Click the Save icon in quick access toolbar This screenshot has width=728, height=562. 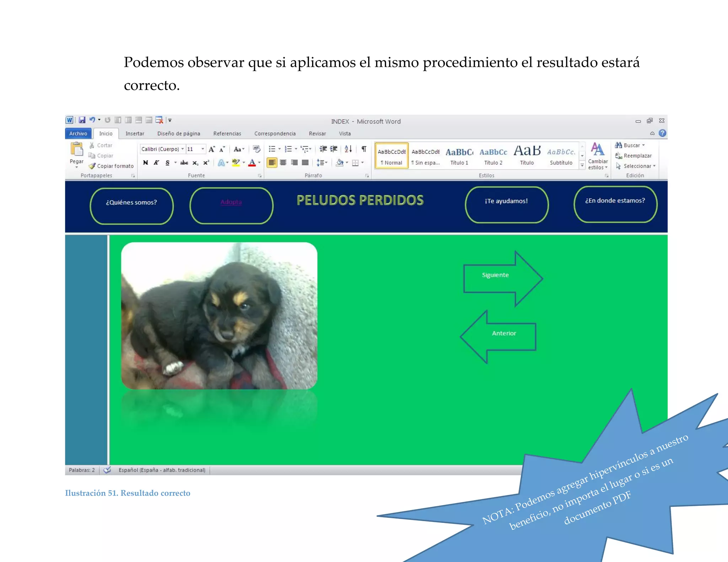pyautogui.click(x=82, y=120)
